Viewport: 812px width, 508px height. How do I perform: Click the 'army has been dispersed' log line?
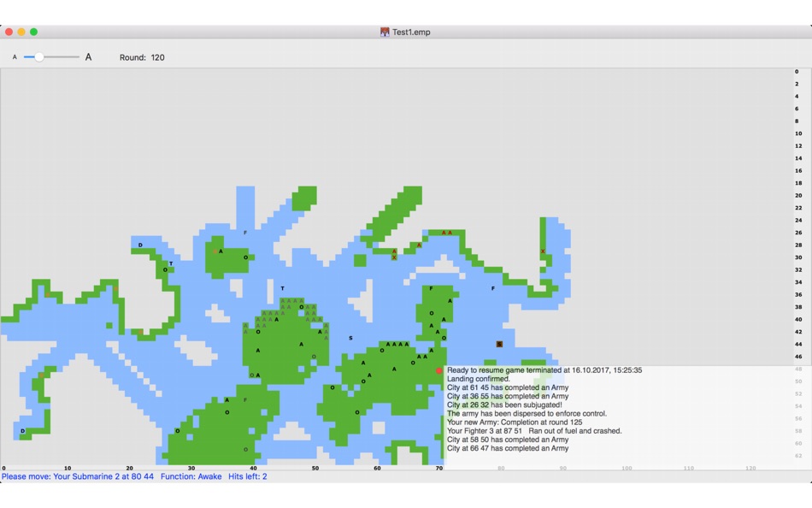coord(527,414)
